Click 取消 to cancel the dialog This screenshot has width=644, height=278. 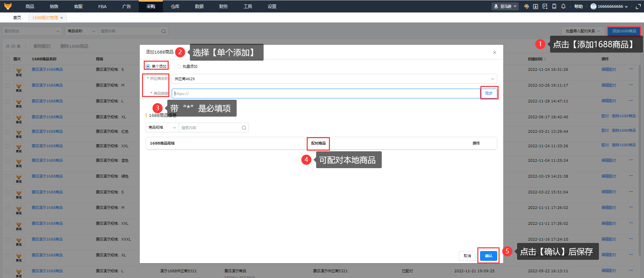tap(467, 256)
